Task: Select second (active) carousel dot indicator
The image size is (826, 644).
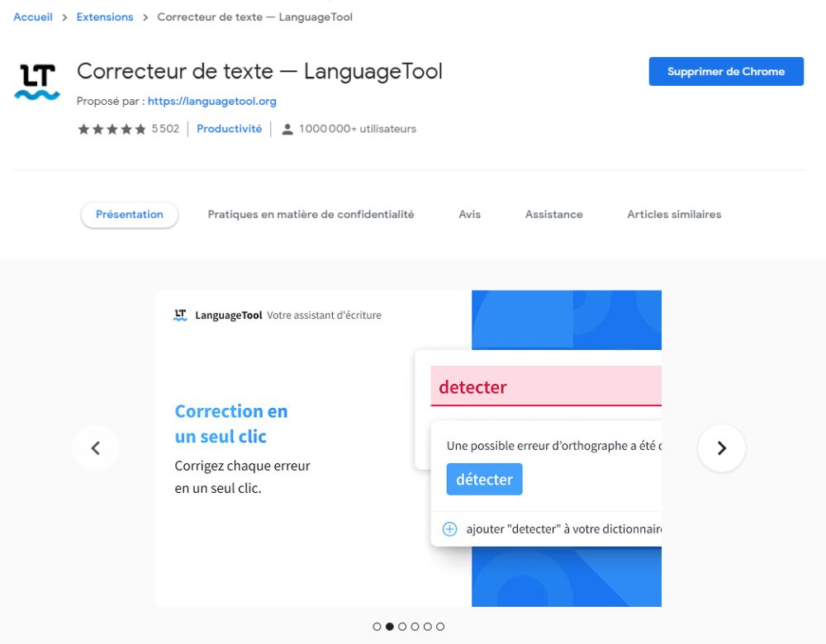Action: [x=389, y=627]
